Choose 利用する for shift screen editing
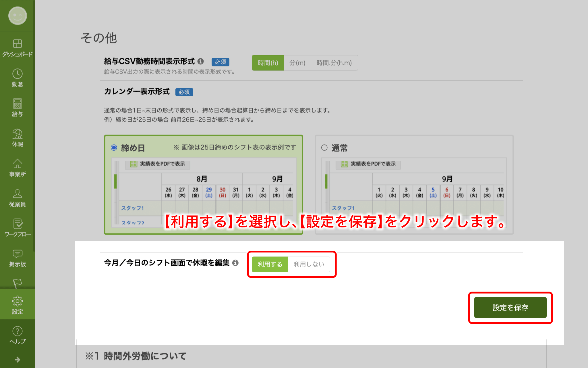The height and width of the screenshot is (368, 588). tap(270, 264)
